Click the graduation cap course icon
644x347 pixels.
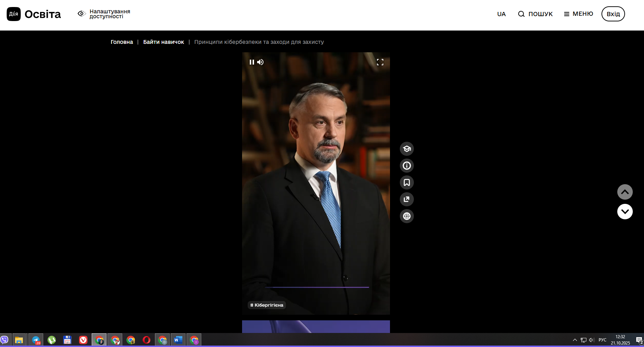406,149
